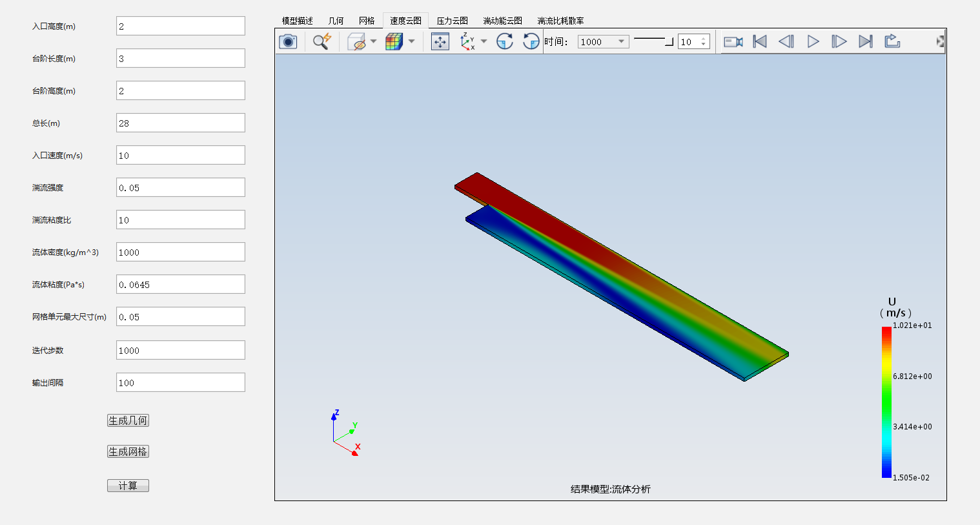Select the 速度云图 tab

405,21
